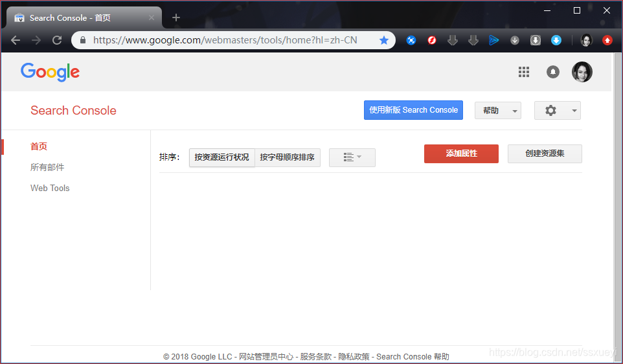Open the settings gear dropdown
The height and width of the screenshot is (364, 623).
coord(558,111)
